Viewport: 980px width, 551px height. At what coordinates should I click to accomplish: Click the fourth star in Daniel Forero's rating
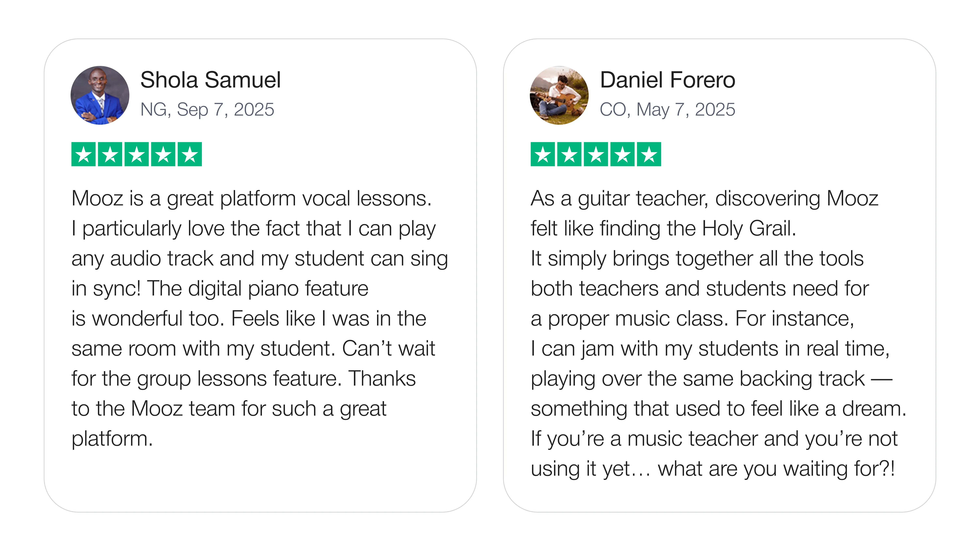(x=623, y=154)
